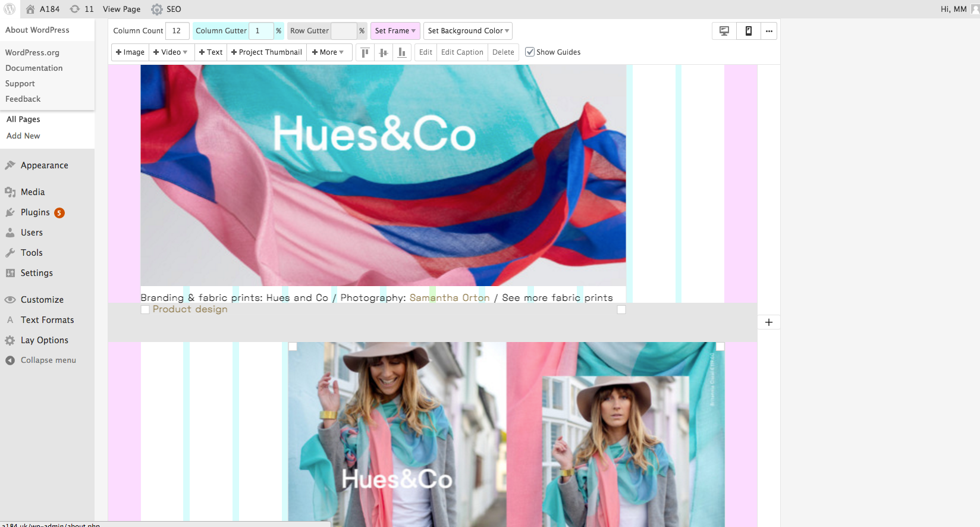Viewport: 980px width, 527px height.
Task: Click the align bottom icon
Action: click(x=402, y=52)
